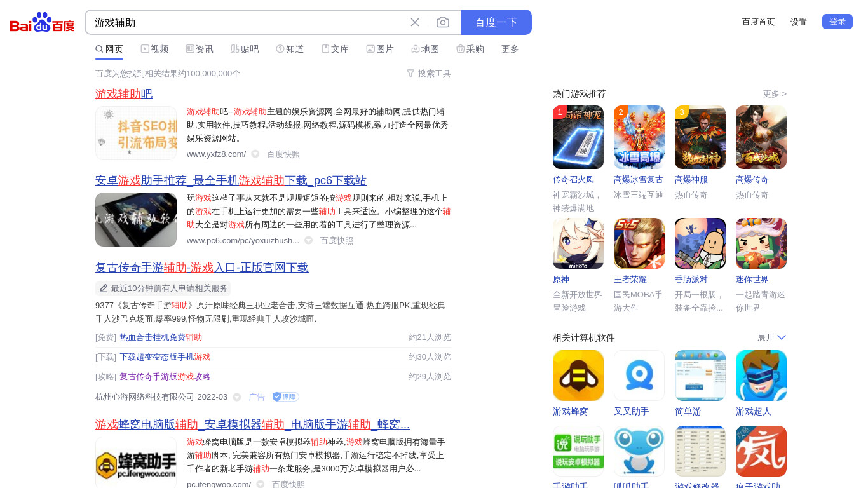
Task: Switch to the 知道 tab
Action: coord(290,49)
